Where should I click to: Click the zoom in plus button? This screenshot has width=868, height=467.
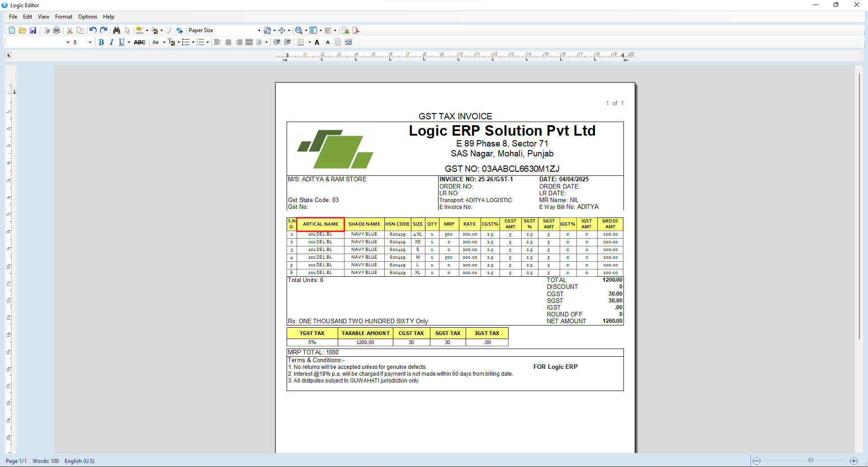click(854, 461)
